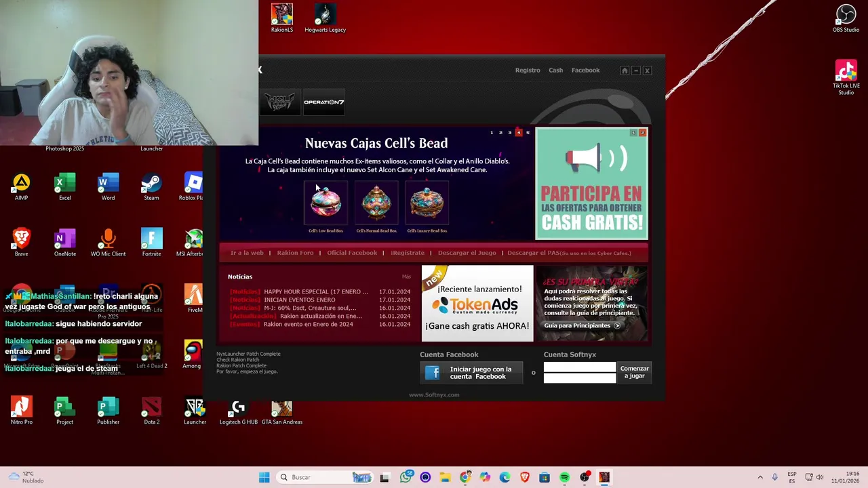Open the Brave desktop shortcut
Viewport: 868px width, 488px height.
click(22, 243)
